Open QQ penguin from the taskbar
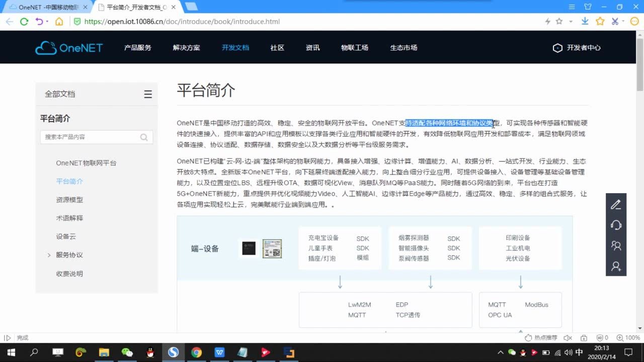 (x=150, y=352)
